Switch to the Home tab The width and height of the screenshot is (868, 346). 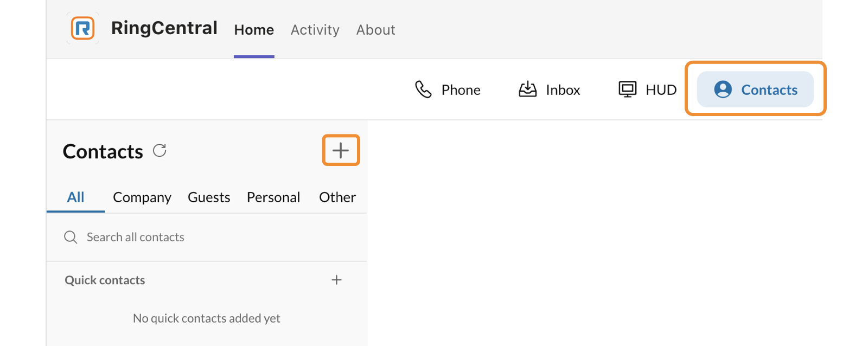pos(254,30)
